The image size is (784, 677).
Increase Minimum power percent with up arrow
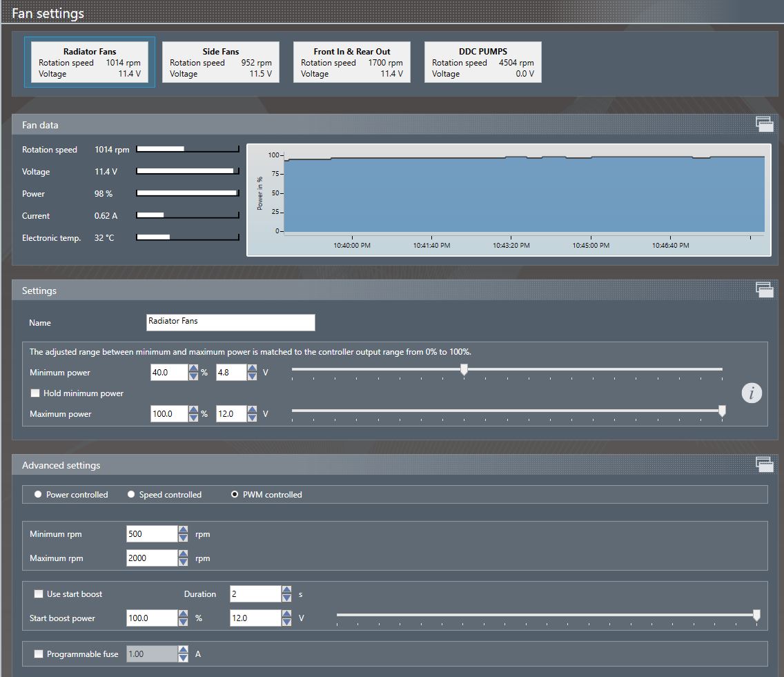click(194, 369)
